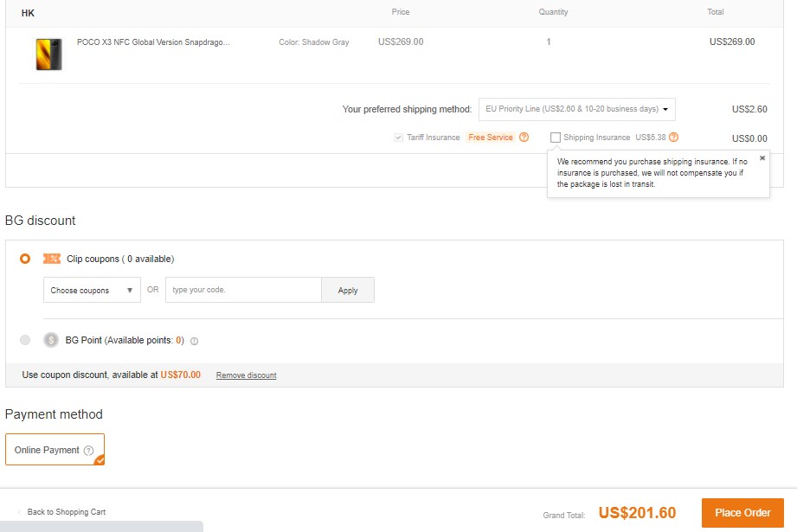Screen dimensions: 797x532
Task: Click the Back to Shopping Cart arrow
Action: pyautogui.click(x=20, y=512)
